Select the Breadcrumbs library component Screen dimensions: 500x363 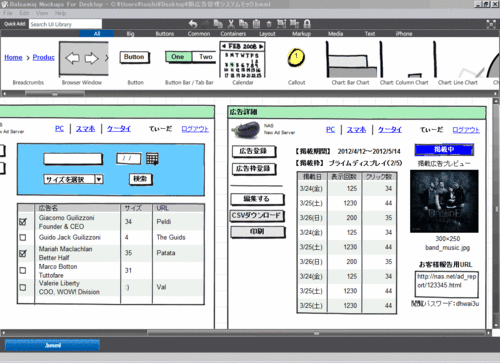(x=29, y=63)
